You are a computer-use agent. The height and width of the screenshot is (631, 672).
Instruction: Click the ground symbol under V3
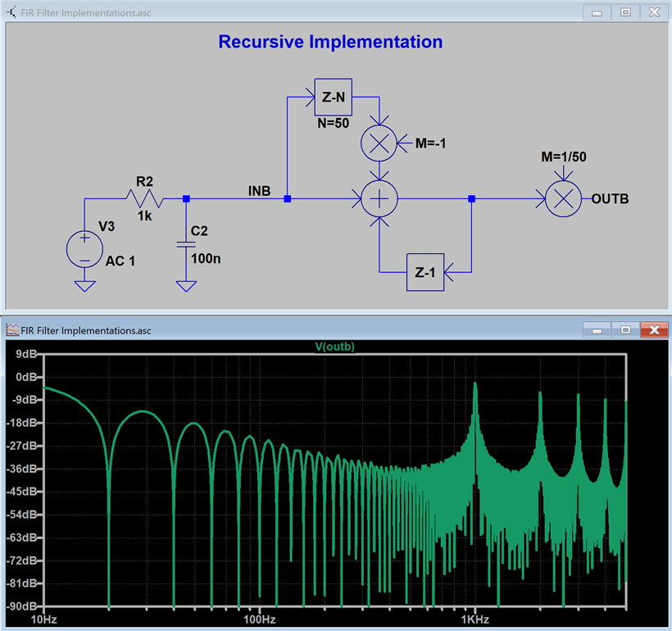click(x=84, y=286)
